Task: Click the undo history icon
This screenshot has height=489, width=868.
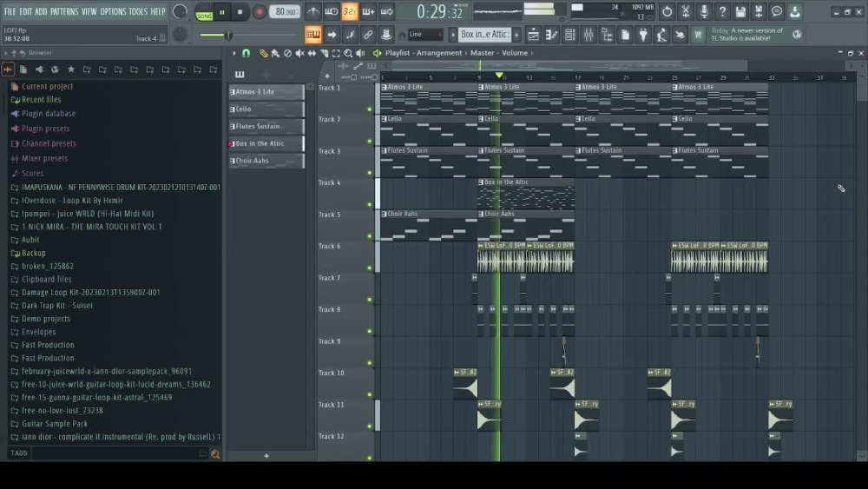Action: pos(667,11)
